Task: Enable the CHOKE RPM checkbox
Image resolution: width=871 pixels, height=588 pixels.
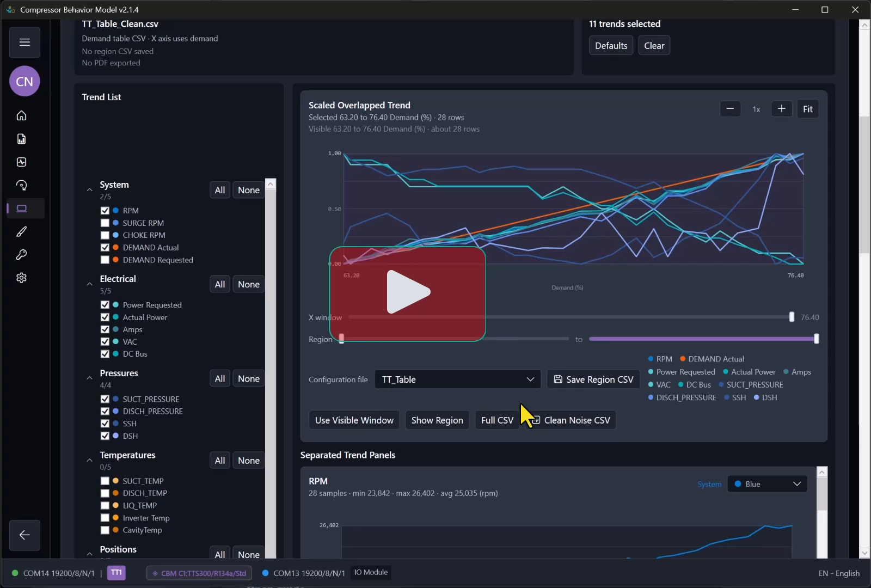Action: (x=105, y=235)
